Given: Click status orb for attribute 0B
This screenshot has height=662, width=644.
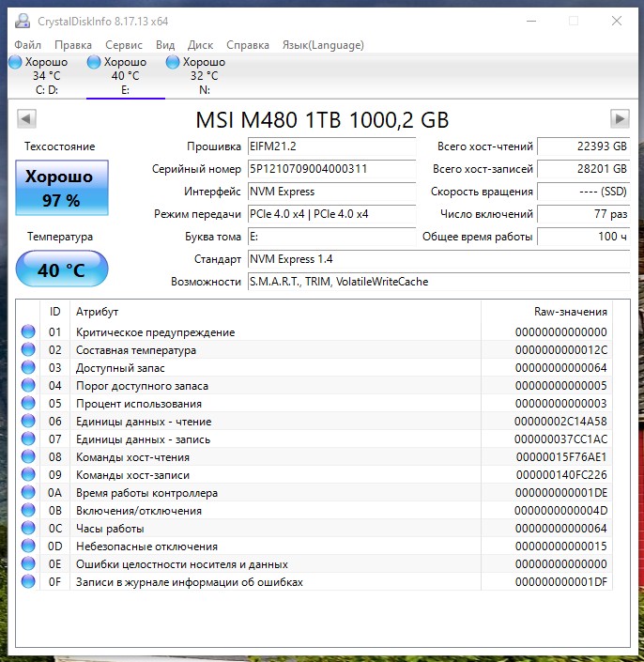Looking at the screenshot, I should 28,510.
